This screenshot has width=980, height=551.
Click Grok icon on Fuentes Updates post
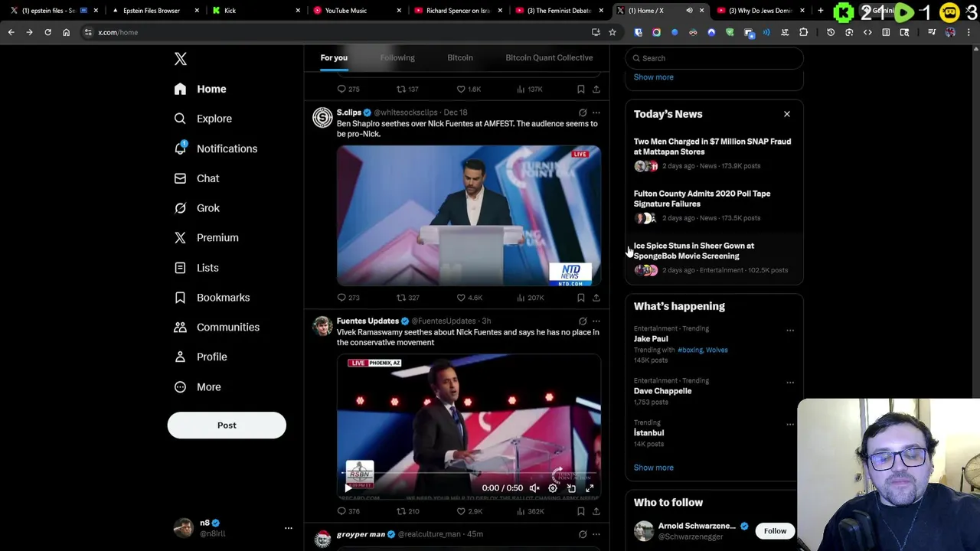583,321
